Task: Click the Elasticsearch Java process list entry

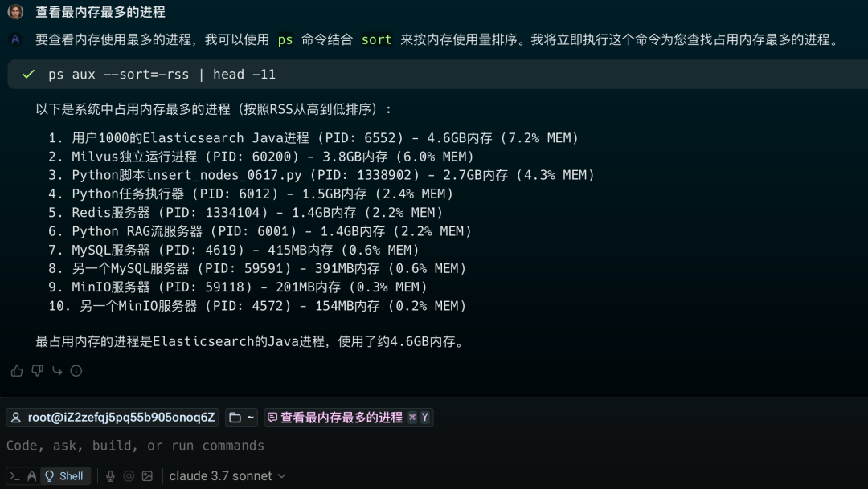Action: coord(321,138)
